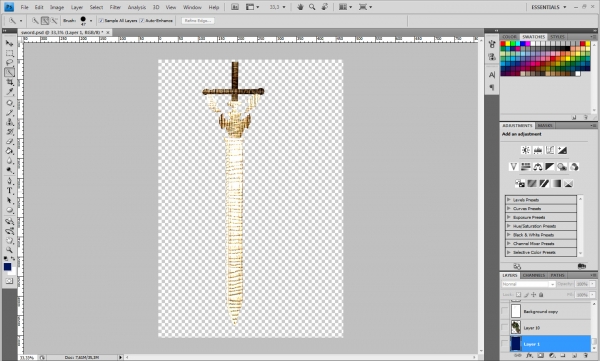
Task: Toggle lock all
Action: (x=541, y=295)
